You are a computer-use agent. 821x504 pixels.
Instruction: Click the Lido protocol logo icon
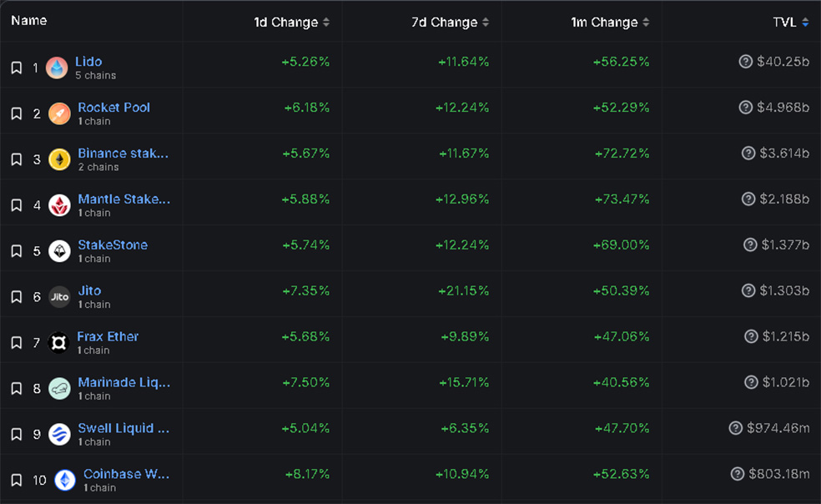(57, 68)
